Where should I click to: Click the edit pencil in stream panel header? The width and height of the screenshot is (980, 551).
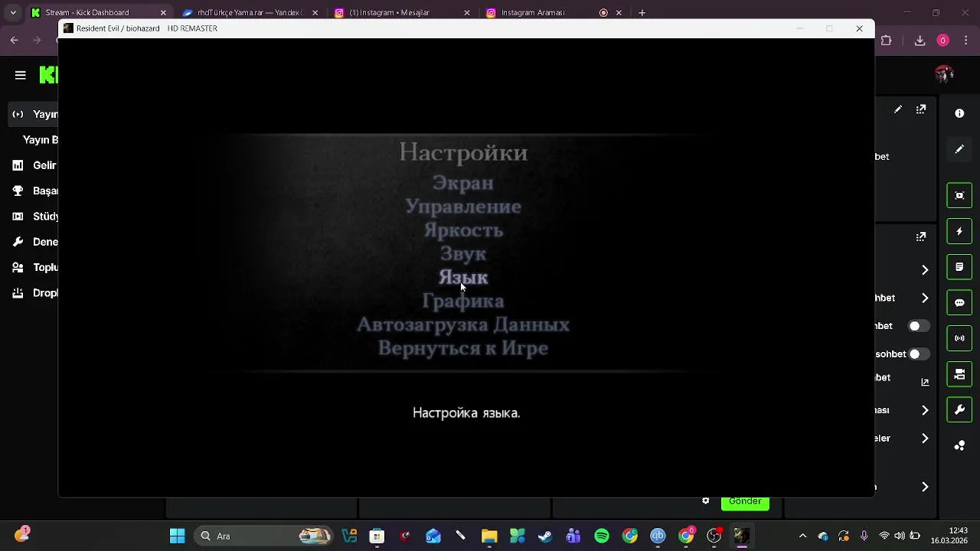898,109
